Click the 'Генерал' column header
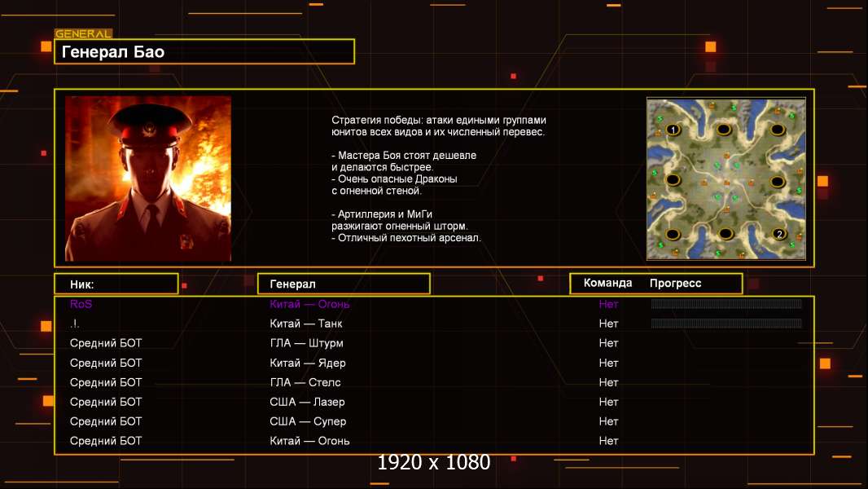 coord(344,284)
